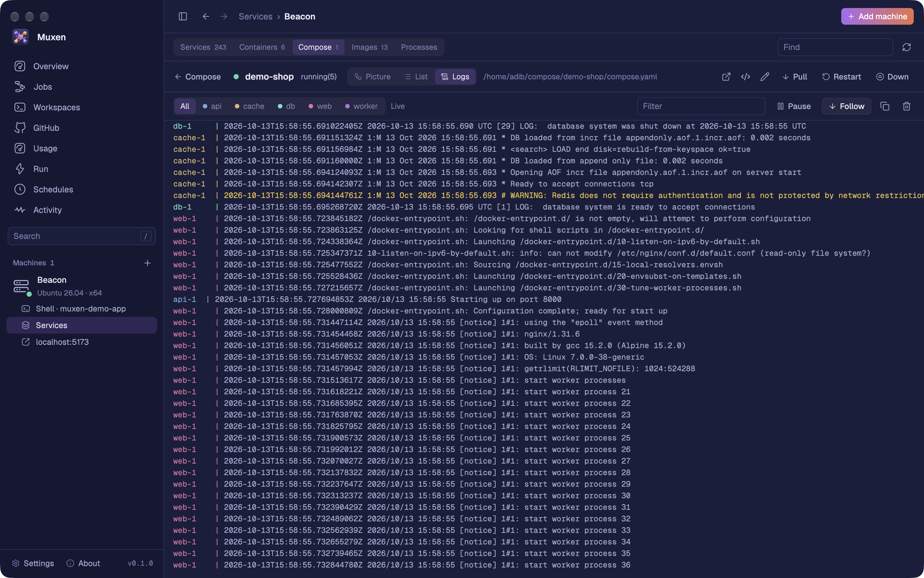Click the pencil edit icon
This screenshot has width=924, height=578.
click(765, 77)
